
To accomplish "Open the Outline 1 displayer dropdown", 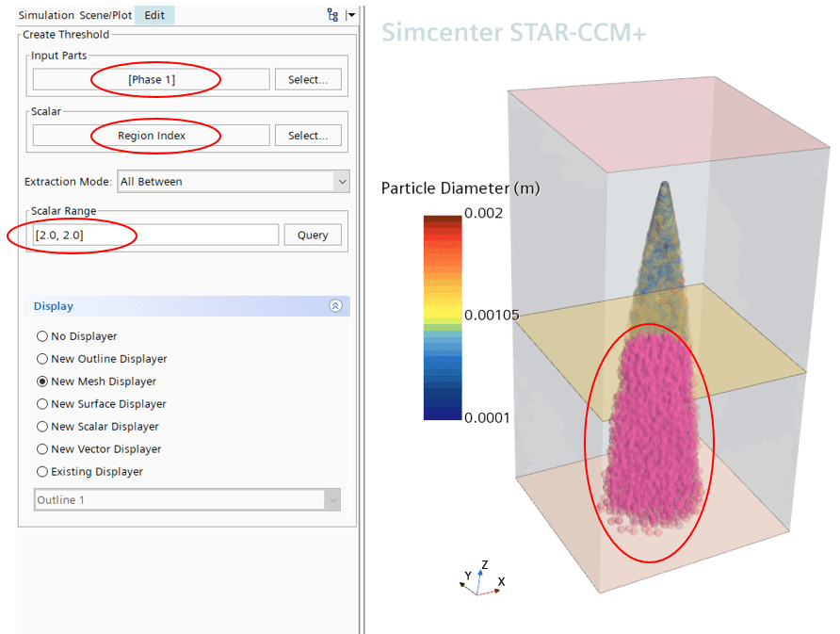I will coord(186,500).
